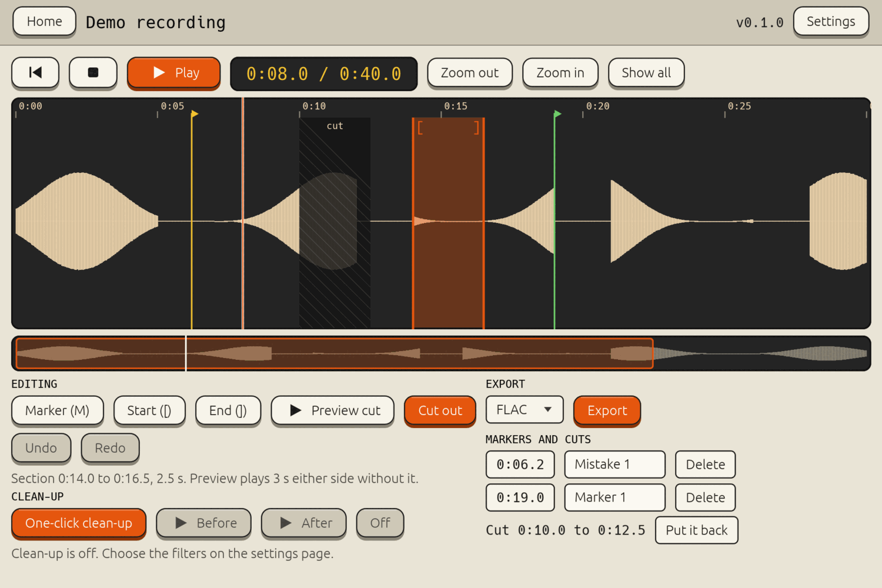Click the 0:08.0 / 0:40.0 time display
This screenshot has width=882, height=588.
point(324,73)
